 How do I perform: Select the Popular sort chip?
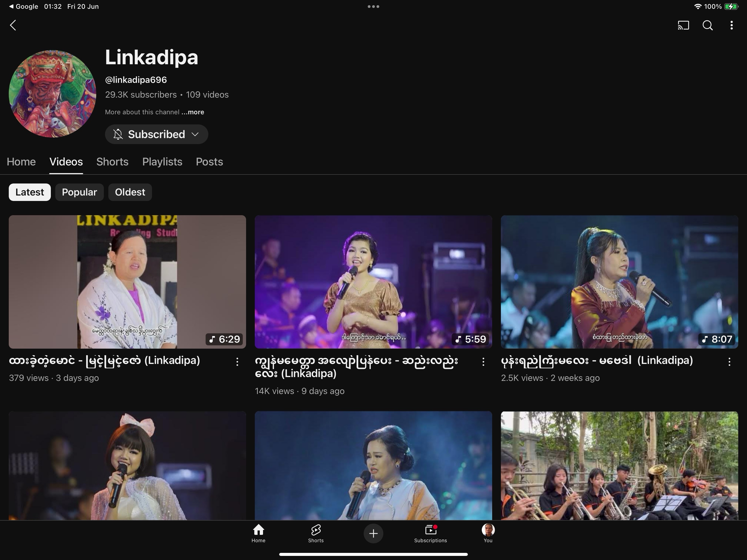click(x=79, y=192)
